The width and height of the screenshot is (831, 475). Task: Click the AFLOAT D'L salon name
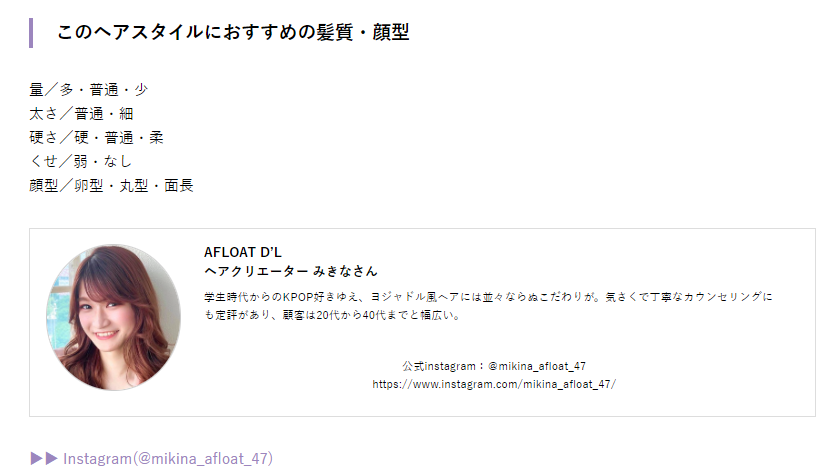point(243,252)
